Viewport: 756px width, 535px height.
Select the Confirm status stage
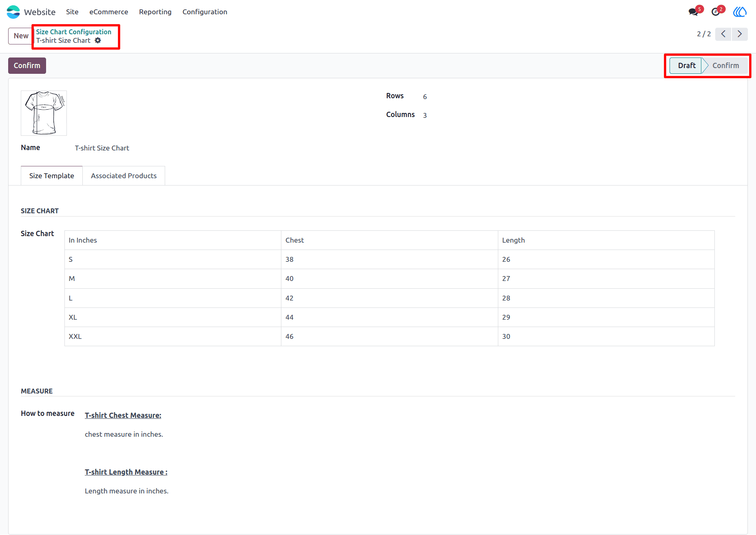coord(725,66)
